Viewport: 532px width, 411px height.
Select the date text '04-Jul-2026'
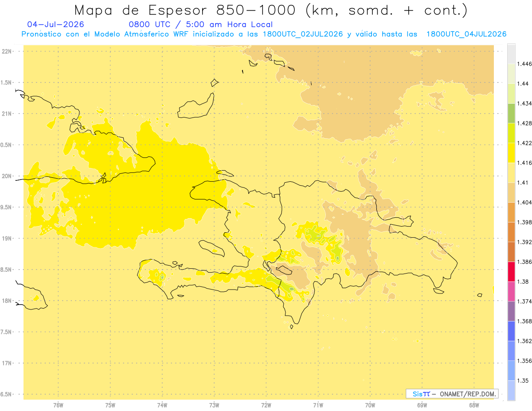tap(55, 24)
